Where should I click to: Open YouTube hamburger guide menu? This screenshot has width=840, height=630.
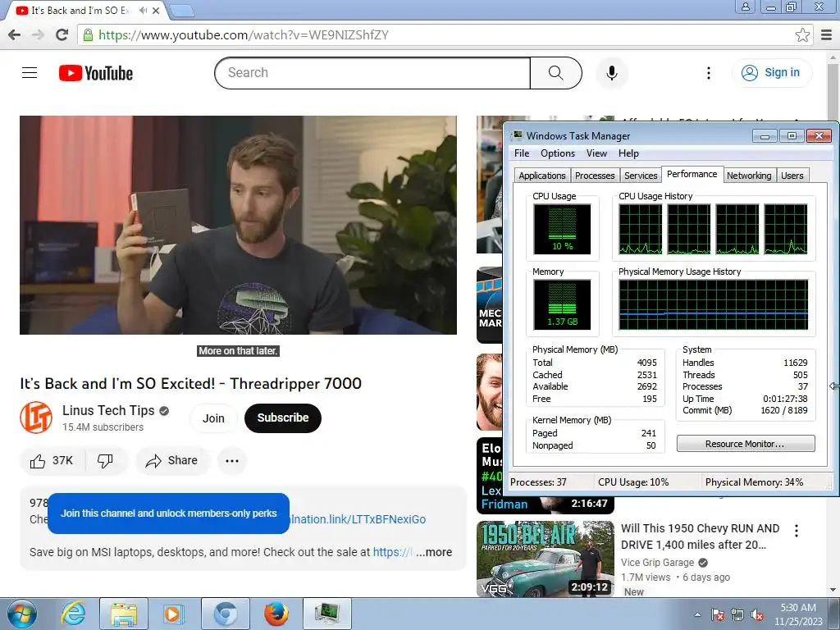tap(30, 73)
